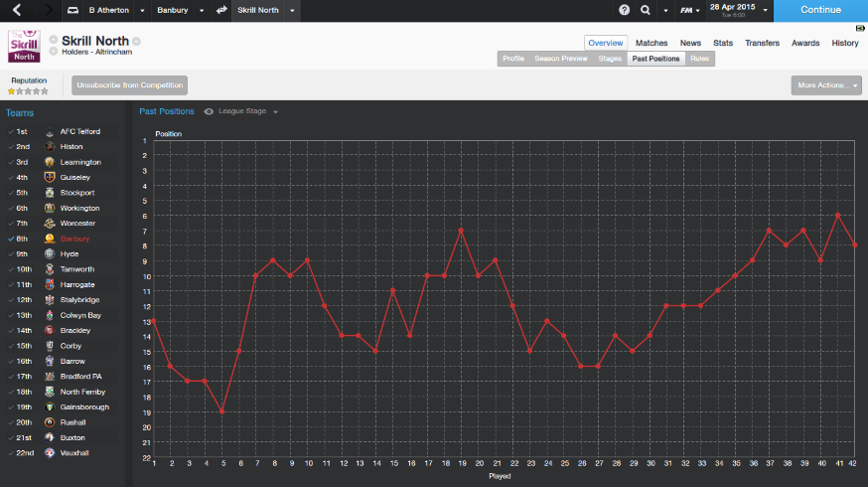868x487 pixels.
Task: Click Worcester club badge
Action: click(50, 224)
